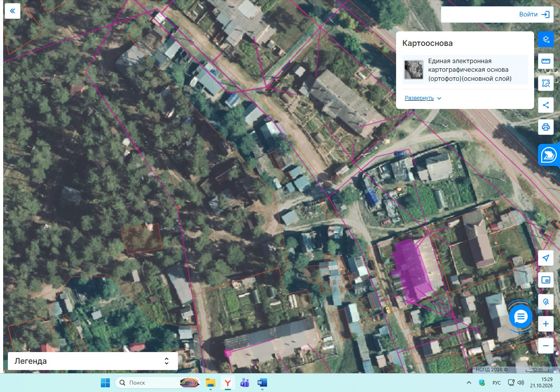Collapse the side panel with double-chevron icon
The image size is (560, 392).
pos(12,11)
